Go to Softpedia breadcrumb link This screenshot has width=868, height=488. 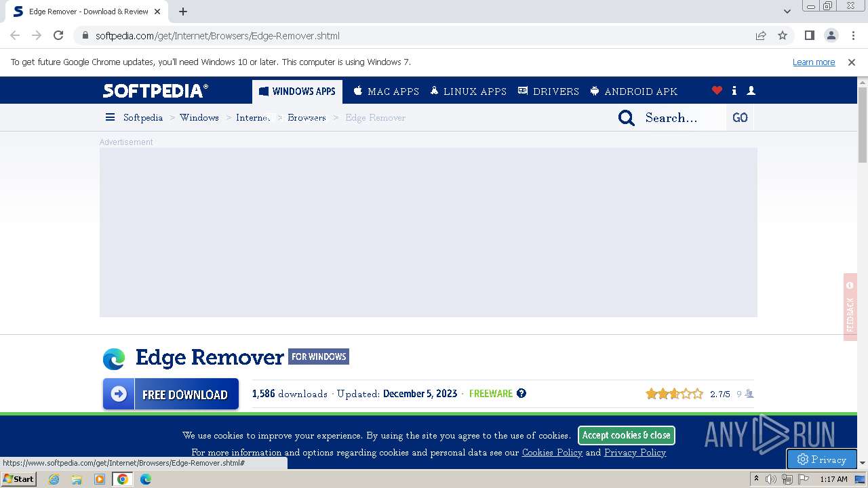[x=143, y=118]
